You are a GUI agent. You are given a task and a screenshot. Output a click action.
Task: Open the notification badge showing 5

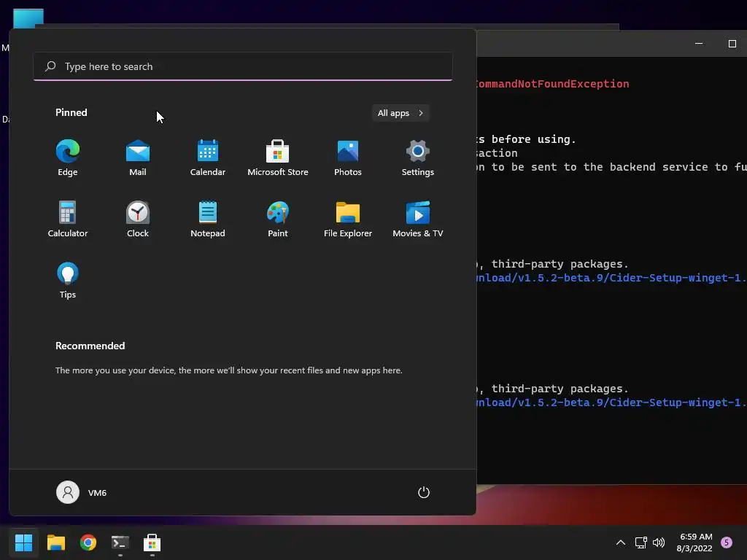coord(727,542)
